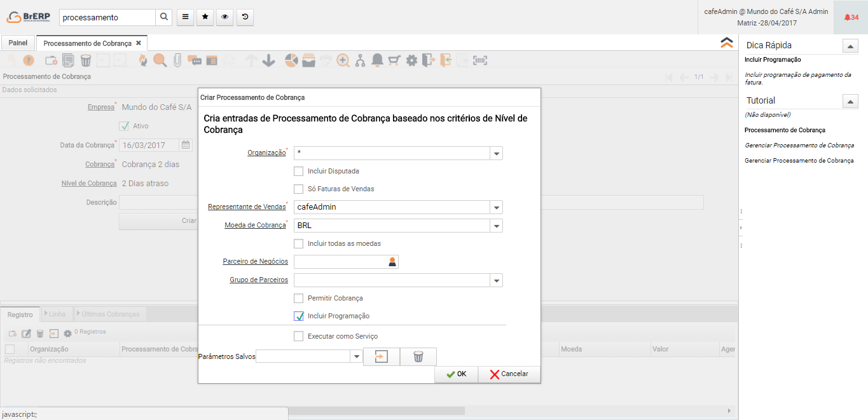Image resolution: width=868 pixels, height=420 pixels.
Task: Toggle the Executar como Serviço checkbox
Action: point(298,336)
